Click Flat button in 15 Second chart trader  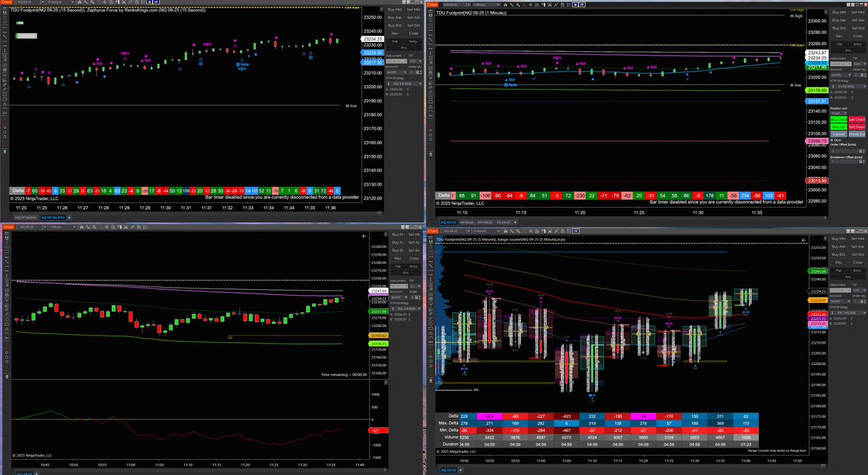[x=395, y=41]
